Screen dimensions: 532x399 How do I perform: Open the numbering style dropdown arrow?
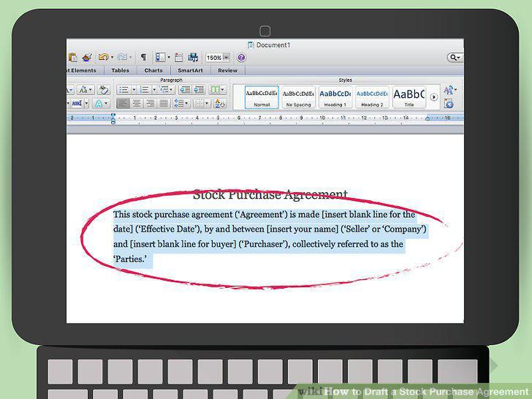154,90
